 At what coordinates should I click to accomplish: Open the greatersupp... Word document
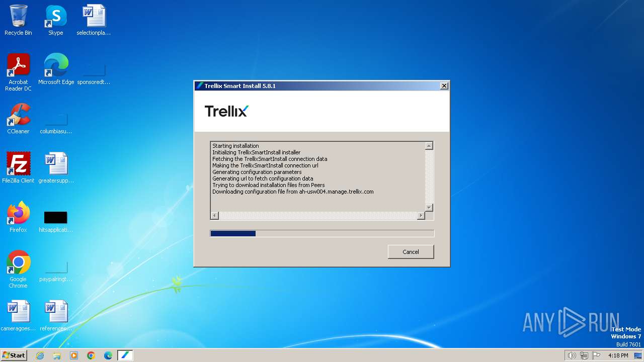coord(56,168)
